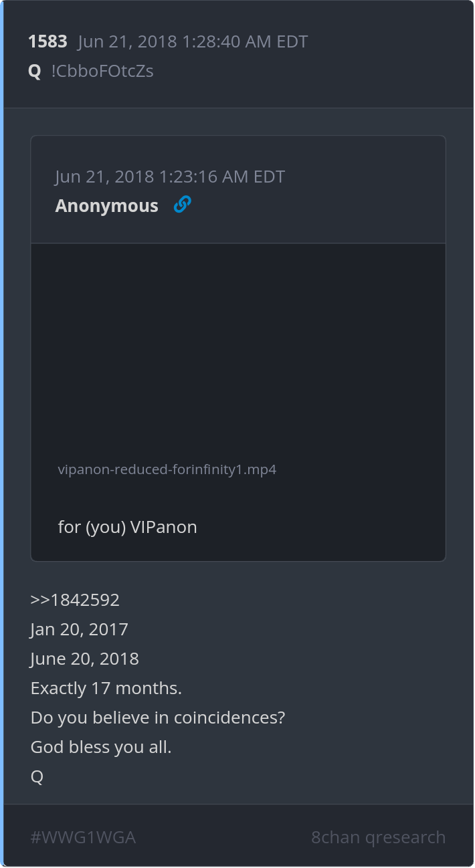Click the 'Exactly 17 months.' text

pos(106,688)
